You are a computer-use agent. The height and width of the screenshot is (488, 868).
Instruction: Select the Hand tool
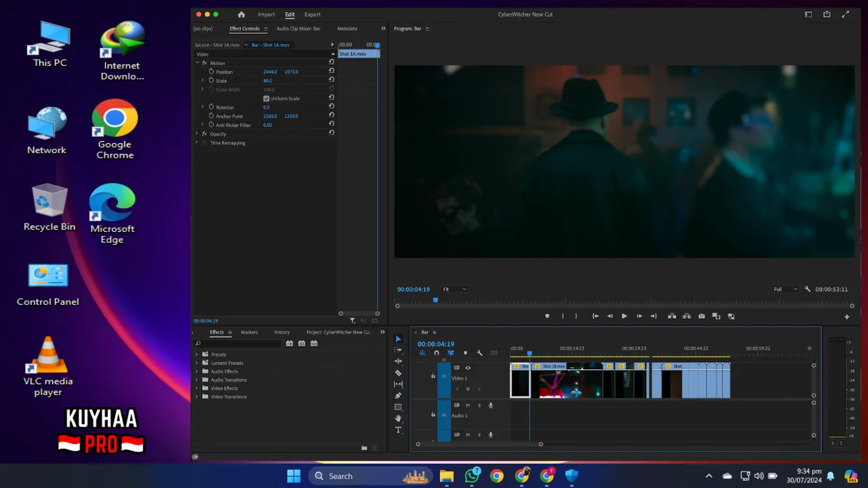coord(398,419)
